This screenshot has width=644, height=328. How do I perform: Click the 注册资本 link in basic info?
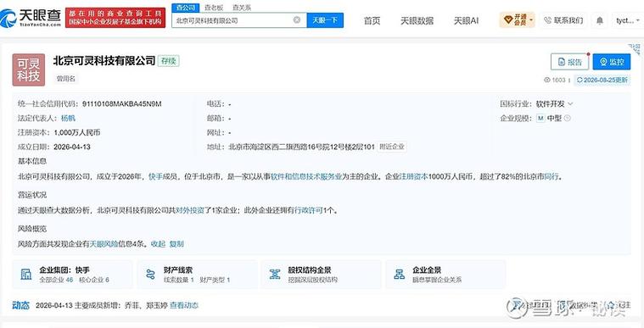pos(413,177)
